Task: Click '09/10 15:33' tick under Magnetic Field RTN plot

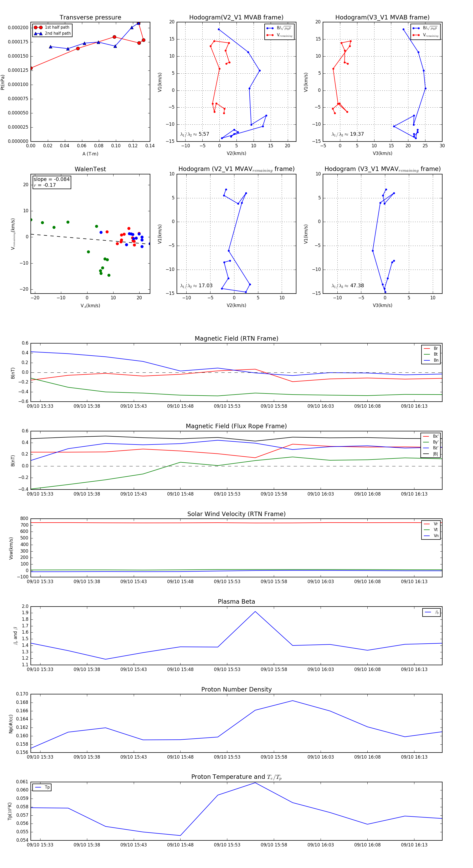Action: tap(40, 406)
